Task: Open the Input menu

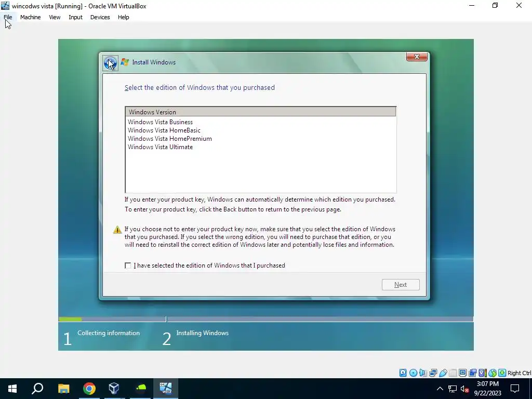Action: pyautogui.click(x=75, y=17)
